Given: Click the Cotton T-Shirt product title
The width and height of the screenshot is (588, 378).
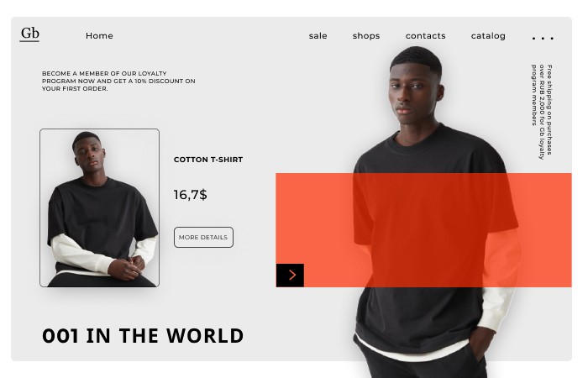Looking at the screenshot, I should 208,160.
